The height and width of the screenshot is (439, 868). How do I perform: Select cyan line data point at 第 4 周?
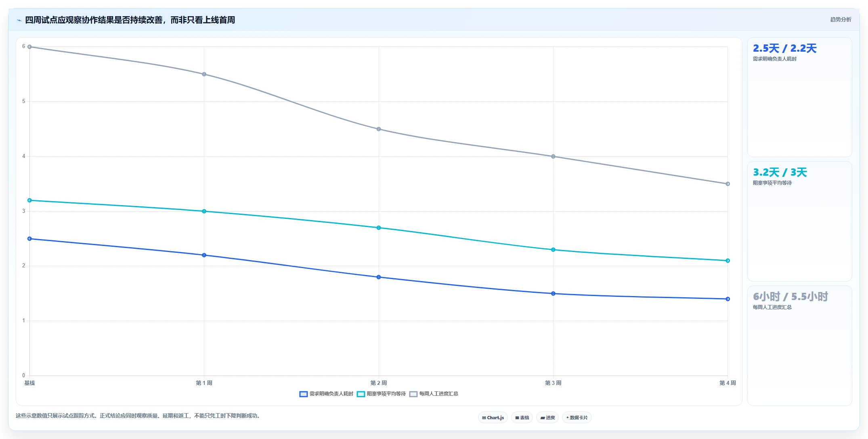[x=728, y=260]
